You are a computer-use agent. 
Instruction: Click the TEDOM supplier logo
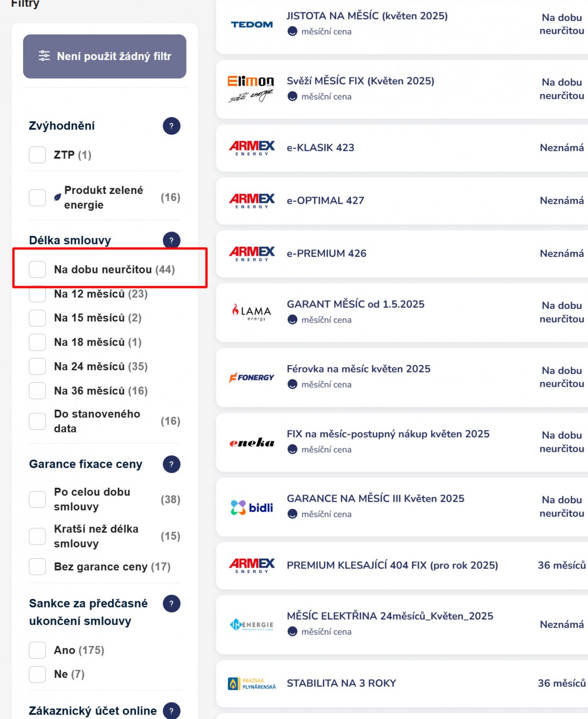coord(252,25)
